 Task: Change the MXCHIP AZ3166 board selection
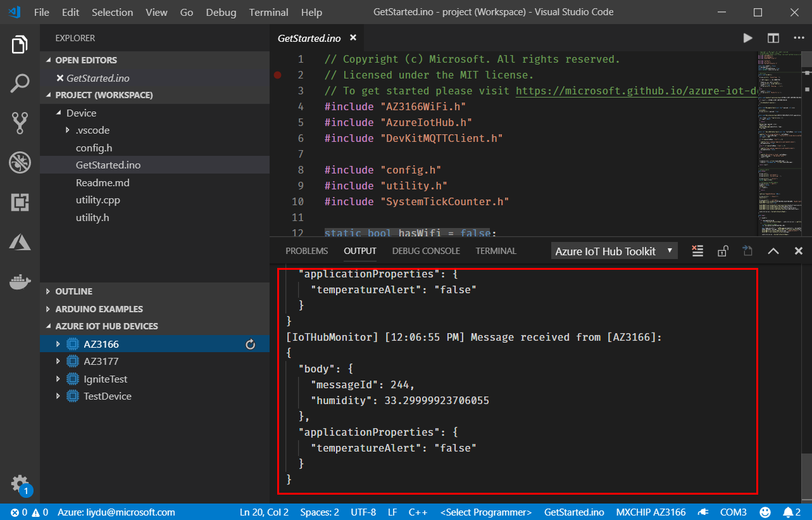point(651,512)
